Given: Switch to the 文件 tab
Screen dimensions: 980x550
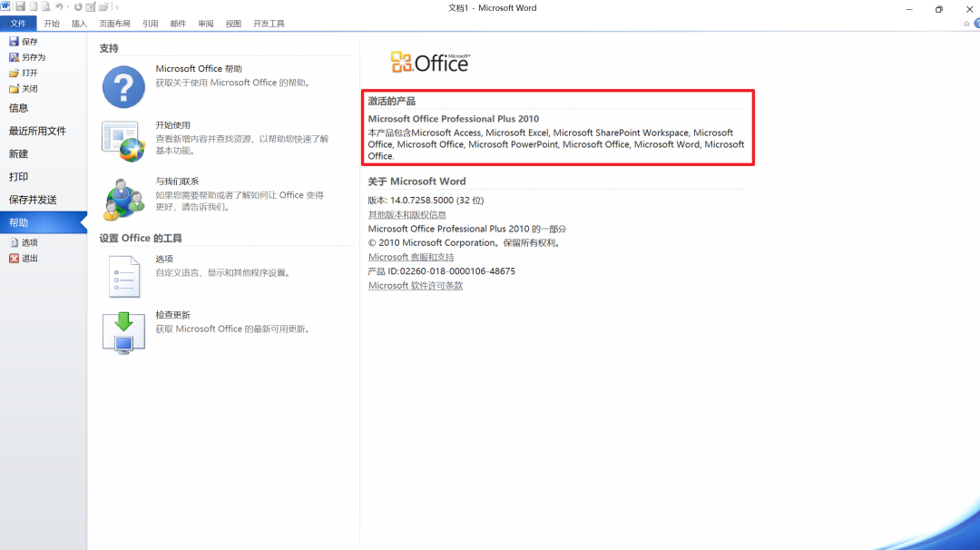Looking at the screenshot, I should tap(18, 24).
